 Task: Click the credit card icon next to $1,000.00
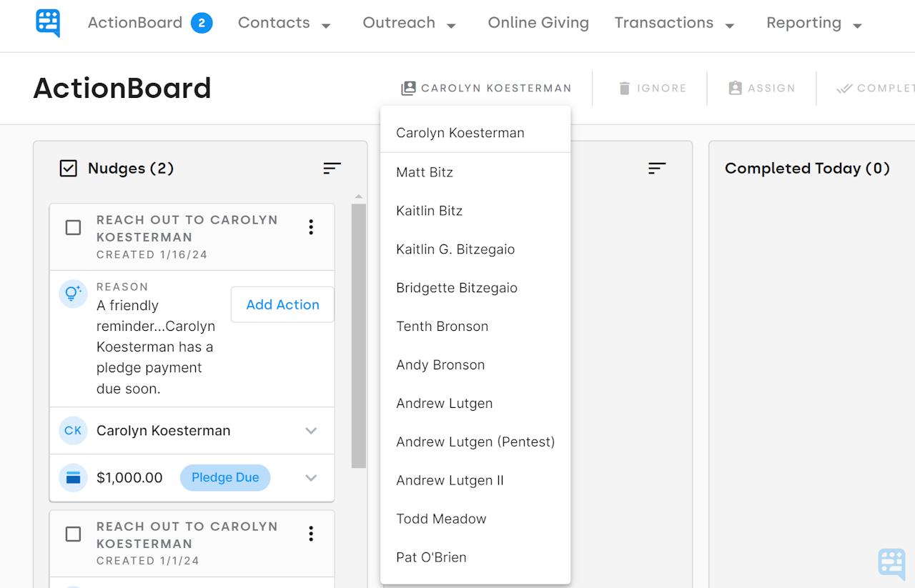(x=73, y=477)
